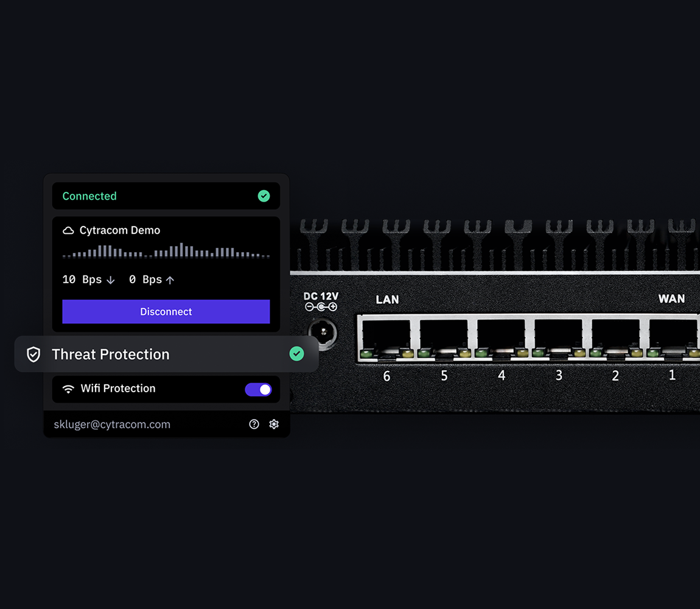Click the download arrow after 10 Bps
700x609 pixels.
tap(111, 280)
